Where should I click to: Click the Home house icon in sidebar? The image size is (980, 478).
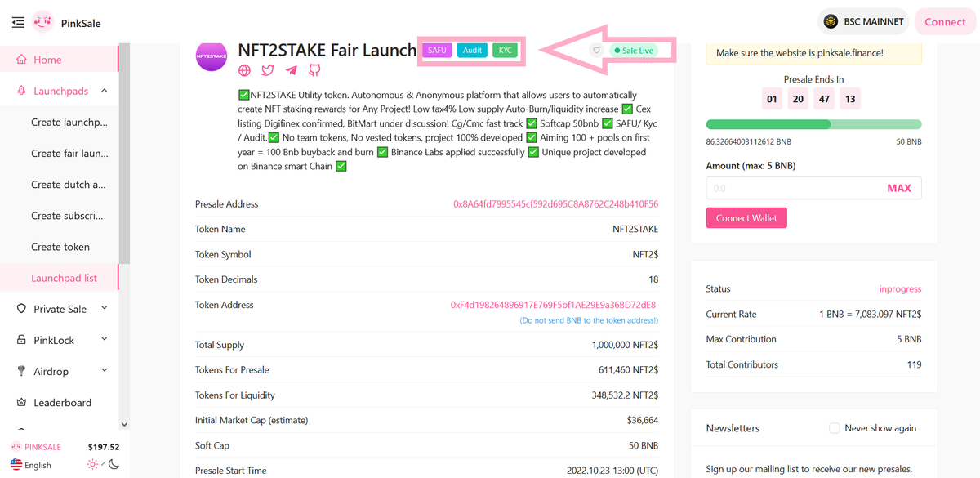click(x=21, y=60)
